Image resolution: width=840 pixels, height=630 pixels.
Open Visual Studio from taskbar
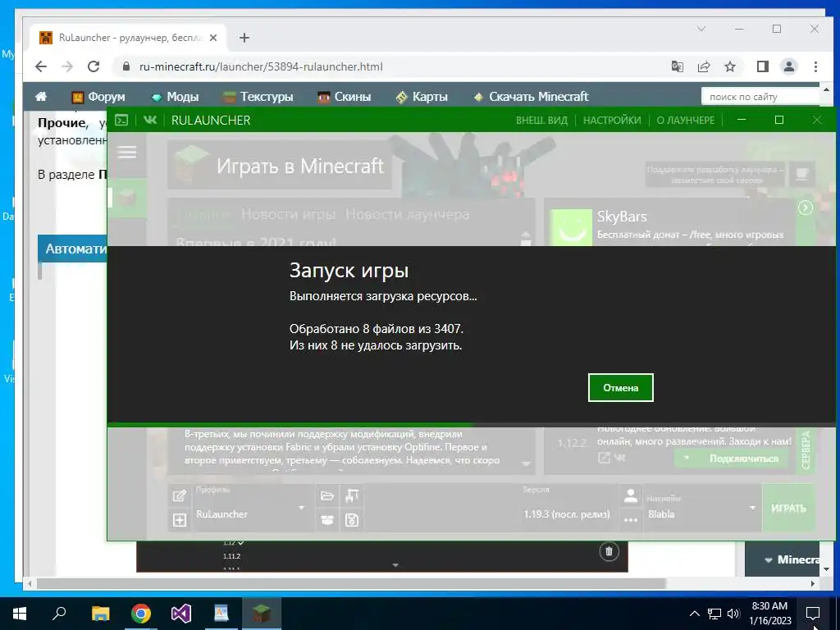point(181,614)
